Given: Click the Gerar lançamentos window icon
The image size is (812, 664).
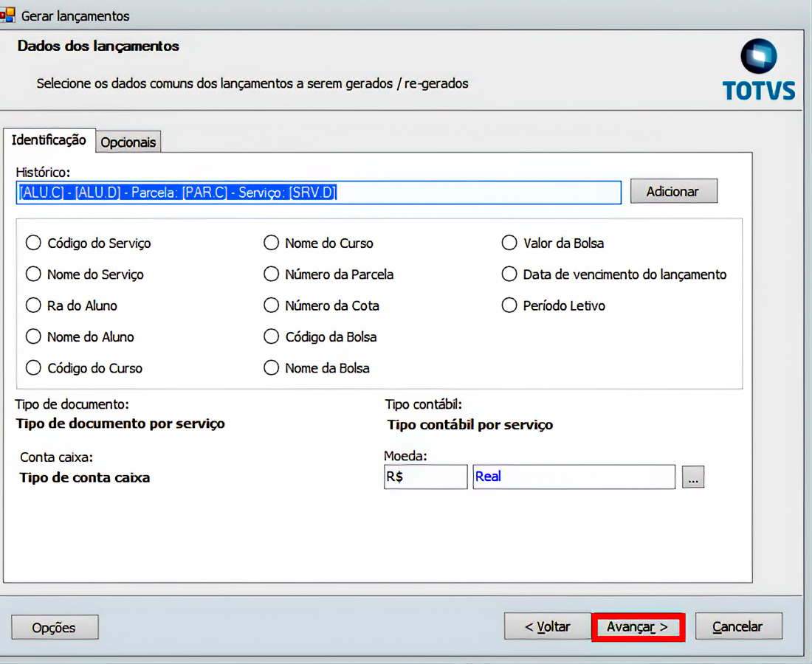Looking at the screenshot, I should (x=7, y=15).
